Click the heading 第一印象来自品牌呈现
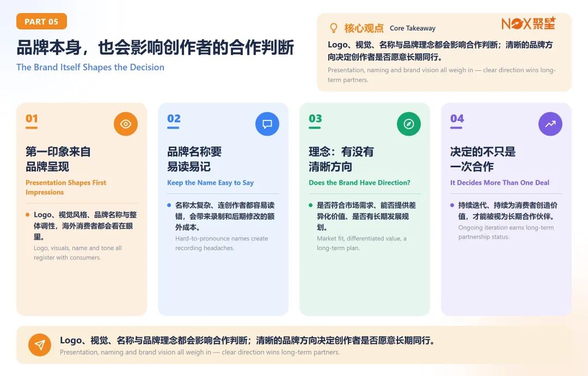 (58, 159)
